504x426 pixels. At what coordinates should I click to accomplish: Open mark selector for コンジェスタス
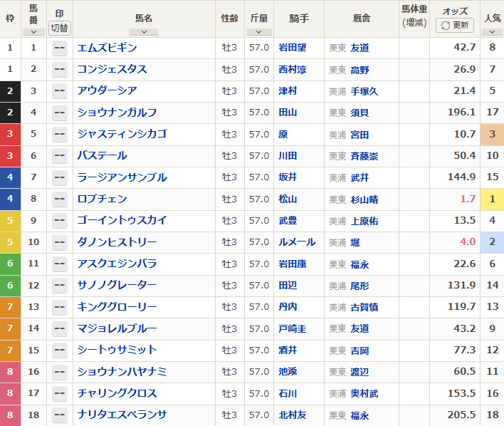point(60,69)
